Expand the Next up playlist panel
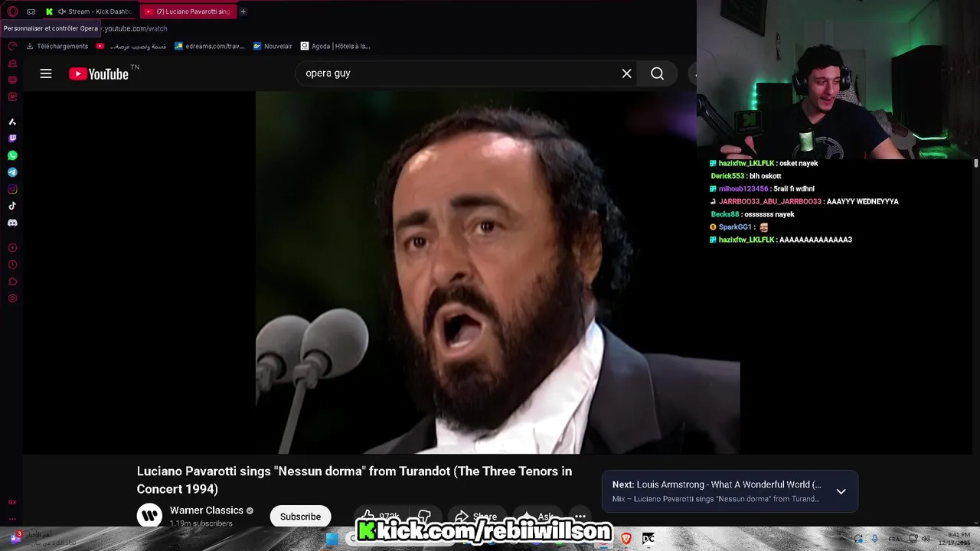Screen dimensions: 980x551 click(841, 491)
